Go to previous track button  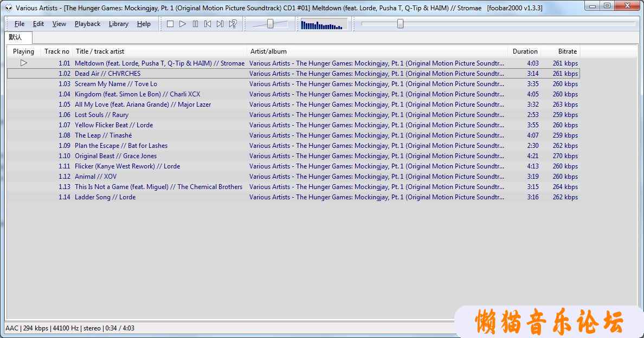(x=208, y=24)
